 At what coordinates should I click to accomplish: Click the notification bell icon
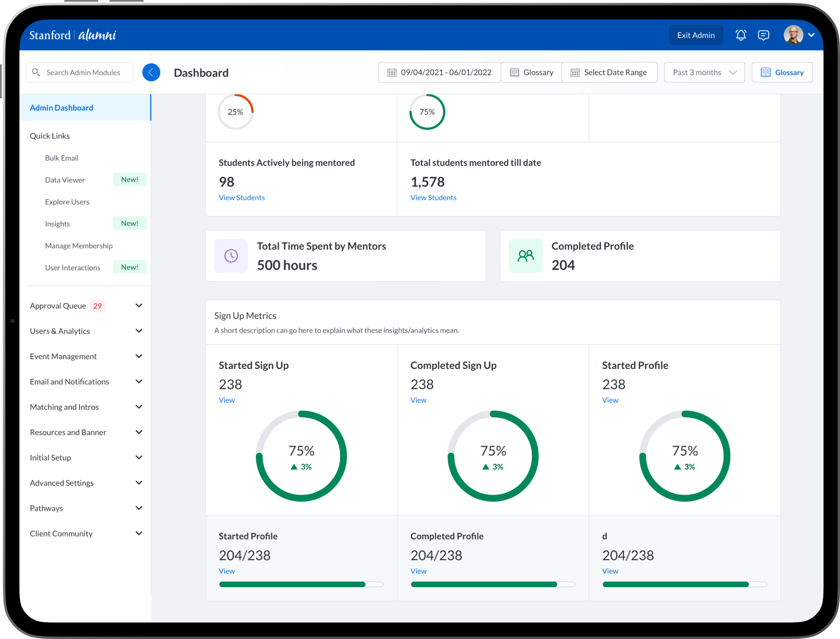pos(741,35)
